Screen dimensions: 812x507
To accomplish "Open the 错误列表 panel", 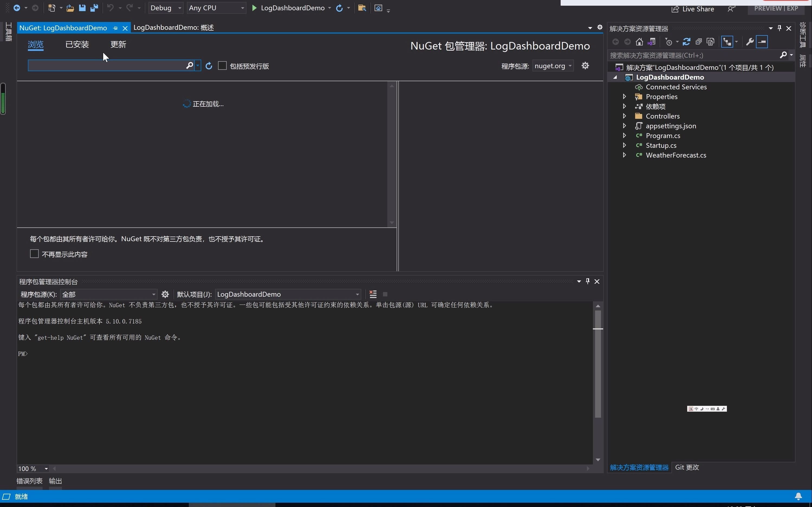I will (x=30, y=481).
